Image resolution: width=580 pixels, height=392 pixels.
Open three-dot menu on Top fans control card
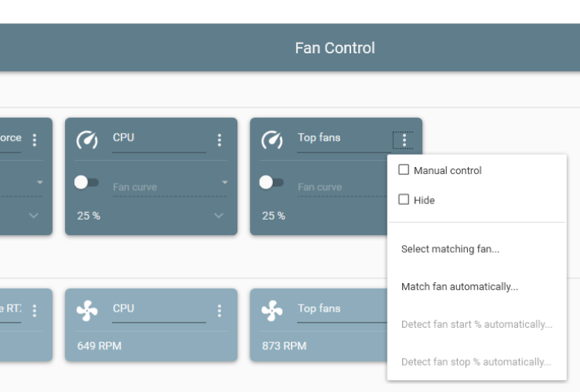pyautogui.click(x=403, y=140)
